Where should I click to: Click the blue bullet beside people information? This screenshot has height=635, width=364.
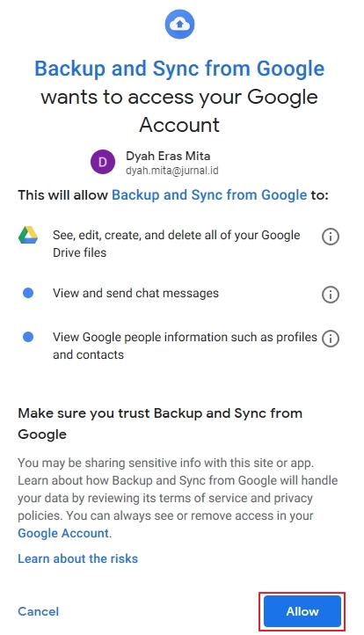(x=28, y=337)
